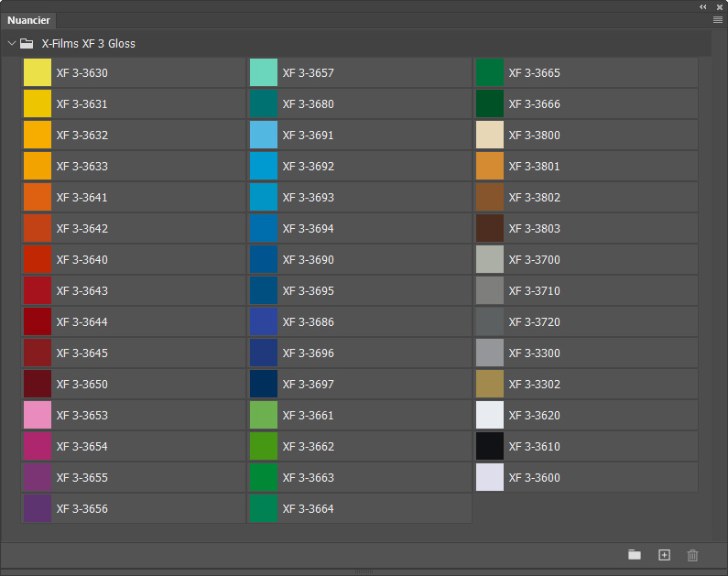Select light blue swatch XF 3-3691

264,135
